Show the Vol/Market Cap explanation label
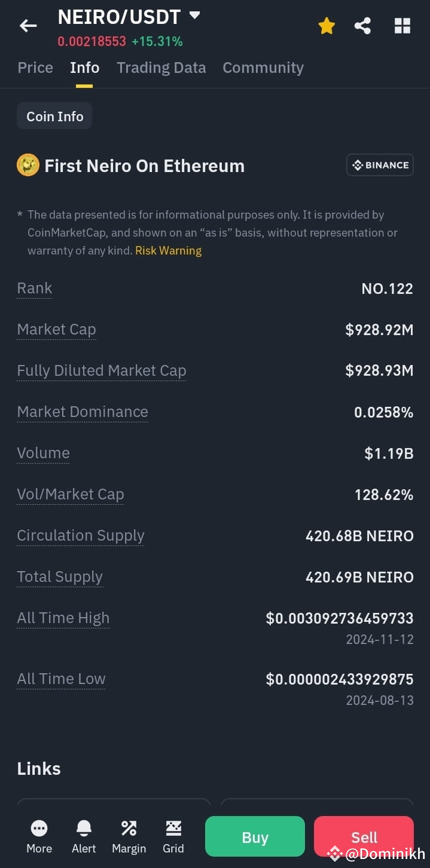 [71, 495]
